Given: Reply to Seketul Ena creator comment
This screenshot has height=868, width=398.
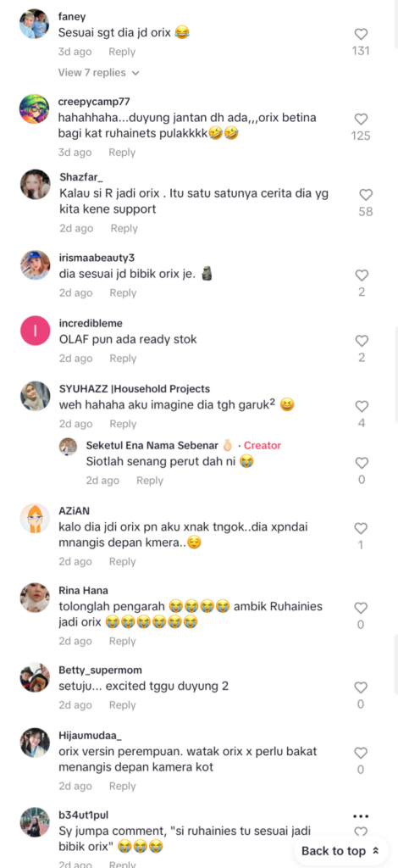Looking at the screenshot, I should pos(149,481).
